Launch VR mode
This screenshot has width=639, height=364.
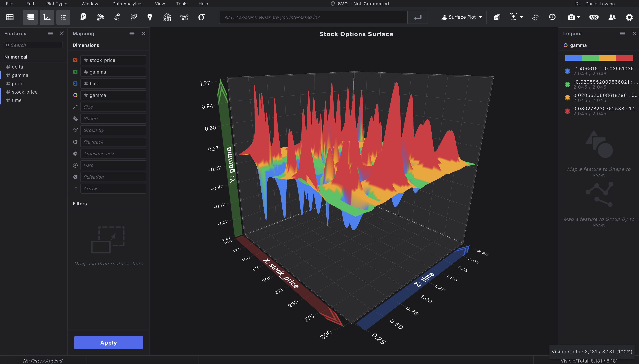point(594,17)
